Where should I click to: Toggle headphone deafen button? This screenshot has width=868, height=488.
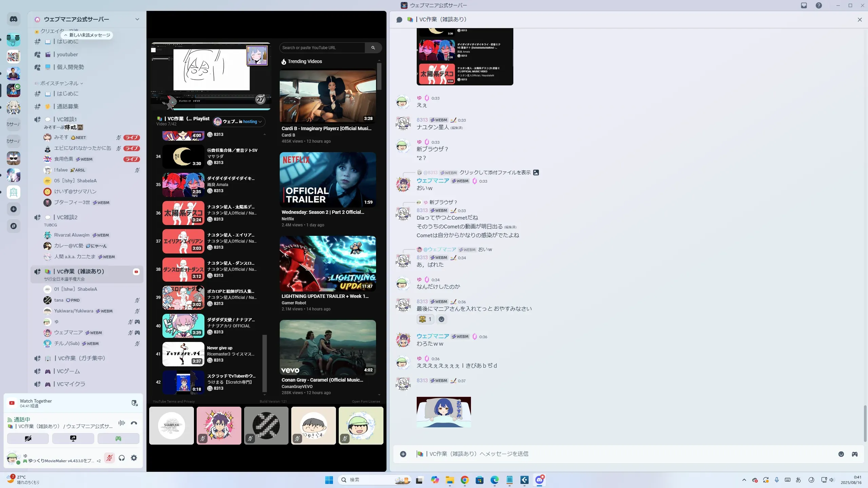122,458
